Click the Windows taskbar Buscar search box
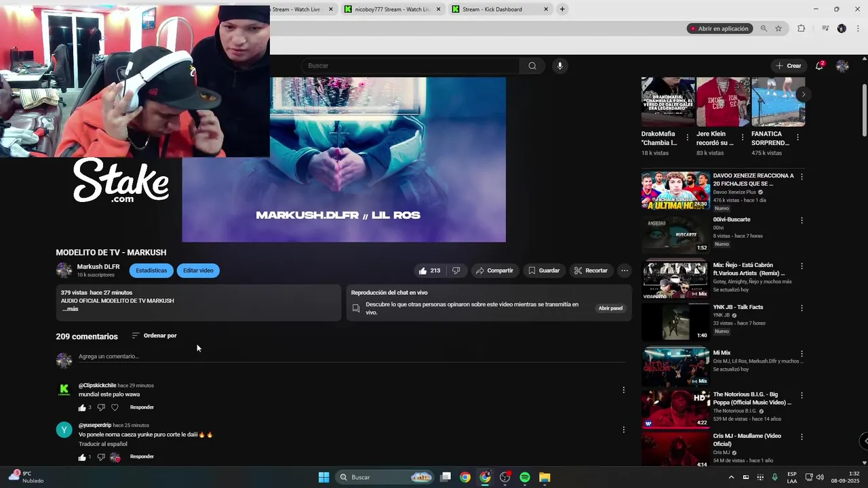 [385, 477]
